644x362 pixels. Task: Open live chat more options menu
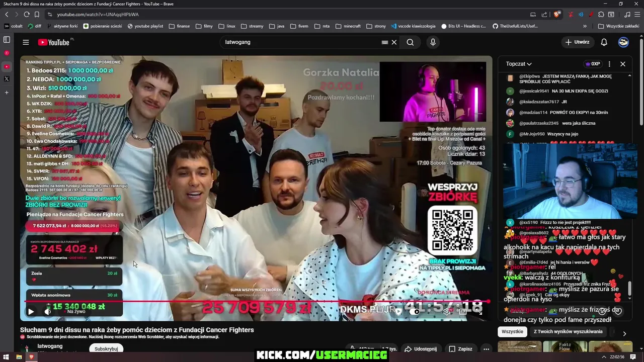click(x=609, y=64)
